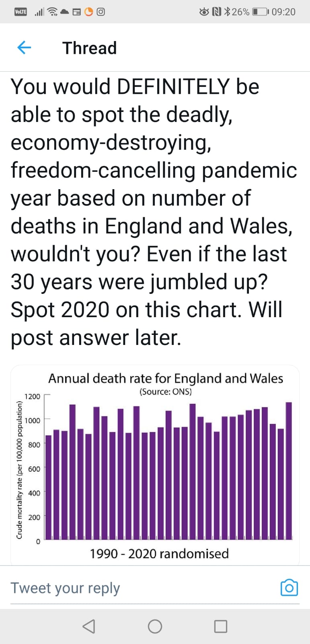Viewport: 310px width, 644px height.
Task: Open recent apps with square button
Action: pos(220,626)
